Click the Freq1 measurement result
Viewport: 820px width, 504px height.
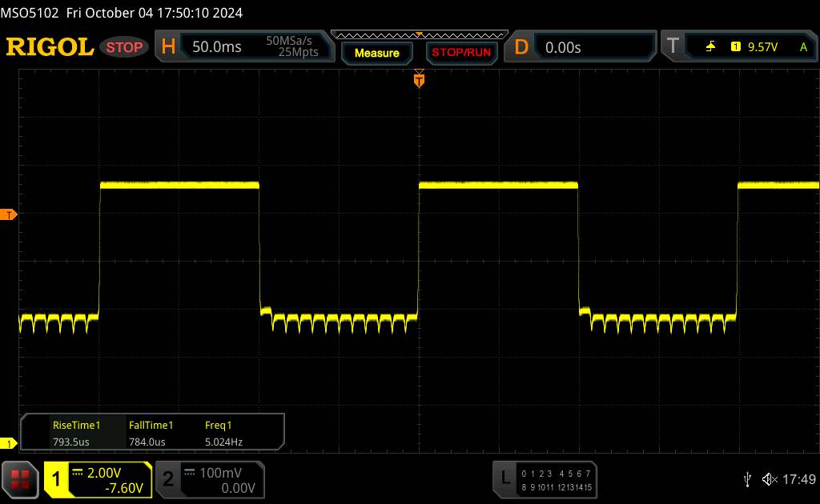[x=223, y=433]
